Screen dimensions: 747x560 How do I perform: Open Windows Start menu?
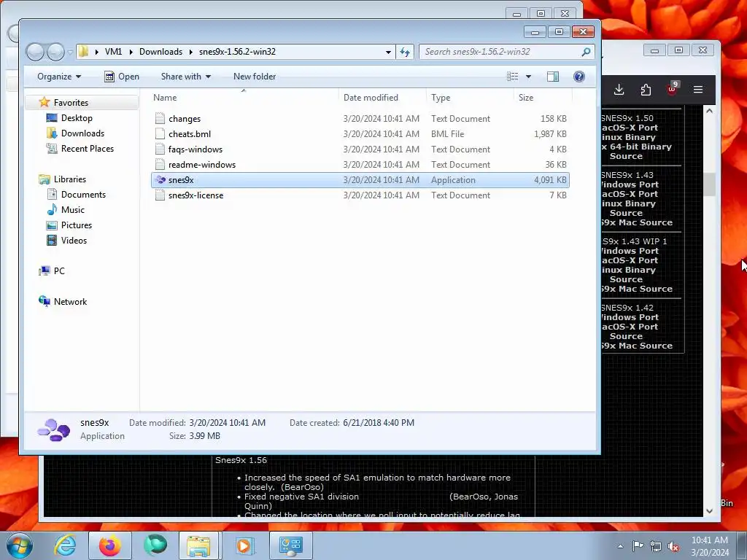coord(19,545)
